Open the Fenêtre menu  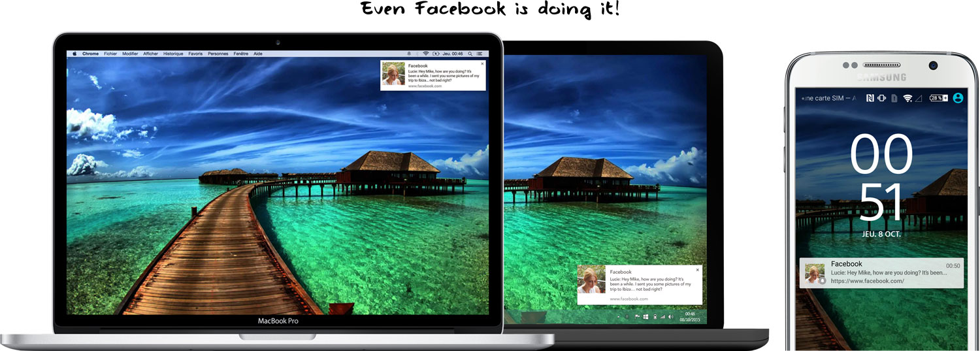(x=240, y=54)
